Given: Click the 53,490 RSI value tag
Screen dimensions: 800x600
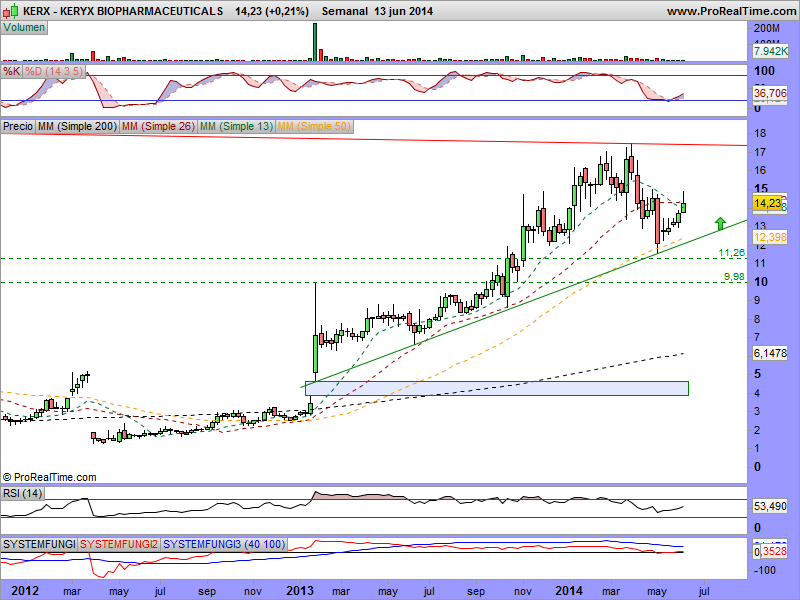Looking at the screenshot, I should point(770,506).
